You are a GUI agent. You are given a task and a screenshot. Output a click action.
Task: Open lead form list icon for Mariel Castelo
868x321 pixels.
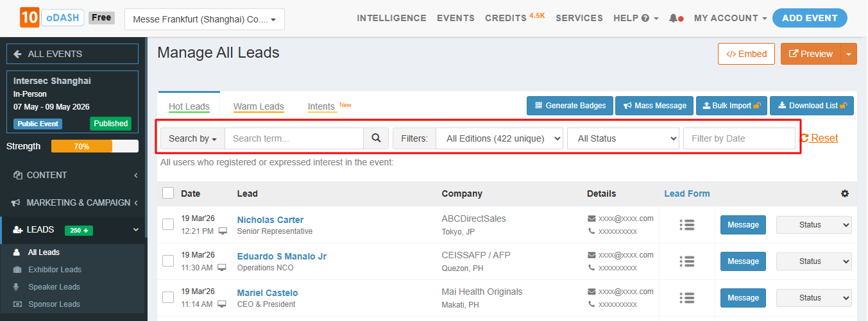tap(687, 298)
